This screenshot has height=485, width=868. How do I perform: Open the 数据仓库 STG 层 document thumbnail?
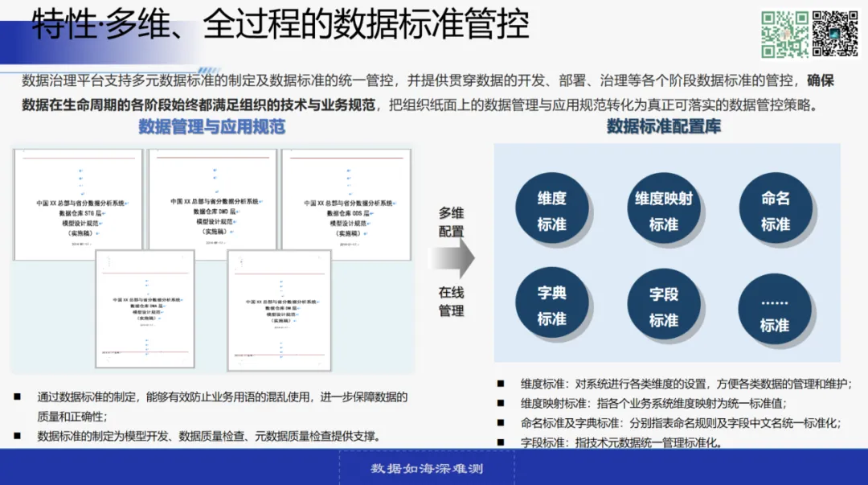78,204
